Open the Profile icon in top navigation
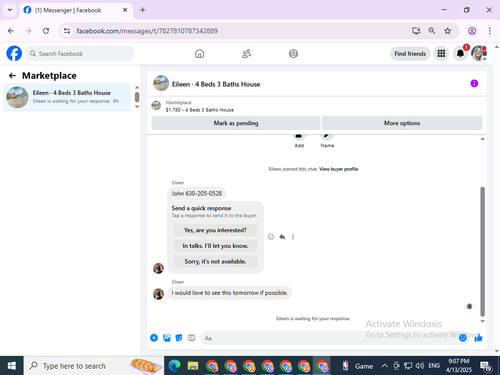Screen dimensions: 500x375 (x=293, y=53)
